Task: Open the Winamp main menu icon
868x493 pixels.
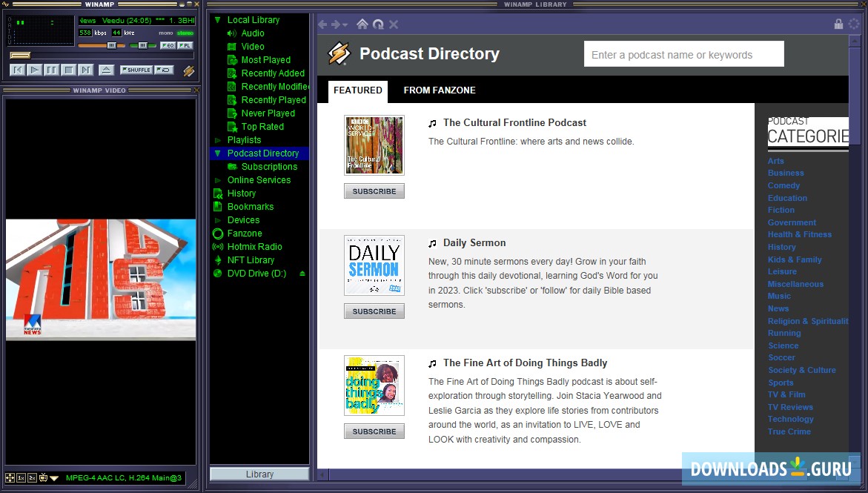Action: point(6,4)
